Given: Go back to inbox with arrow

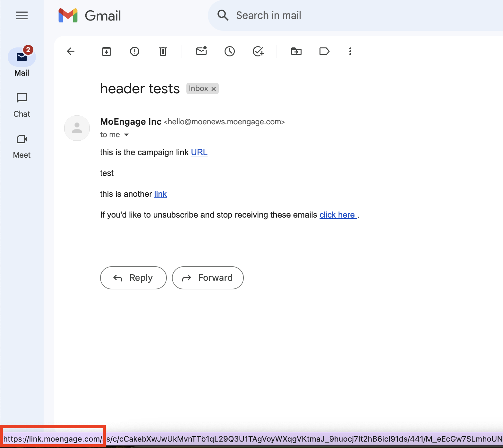Looking at the screenshot, I should (x=71, y=51).
